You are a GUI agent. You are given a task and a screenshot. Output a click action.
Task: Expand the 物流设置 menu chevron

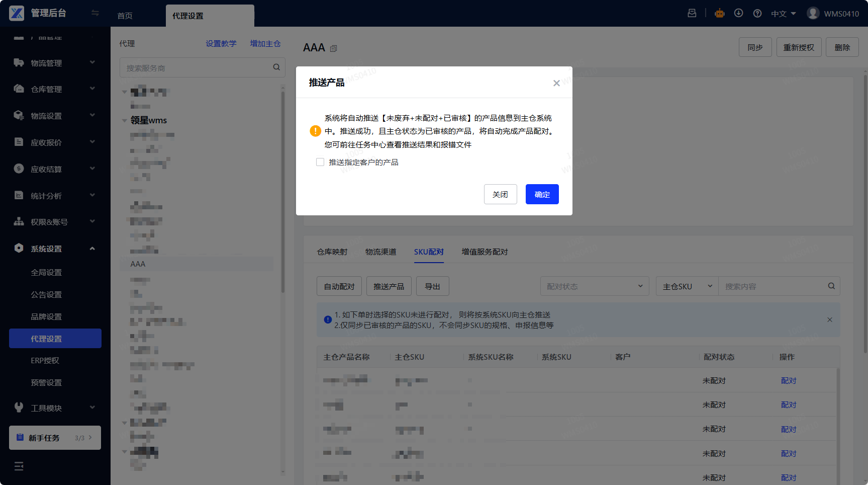92,115
